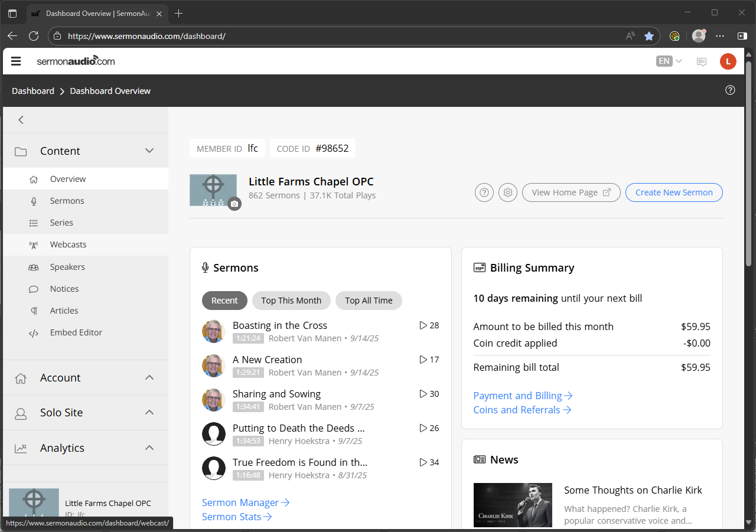Open the EN language dropdown
Image resolution: width=756 pixels, height=532 pixels.
click(669, 61)
